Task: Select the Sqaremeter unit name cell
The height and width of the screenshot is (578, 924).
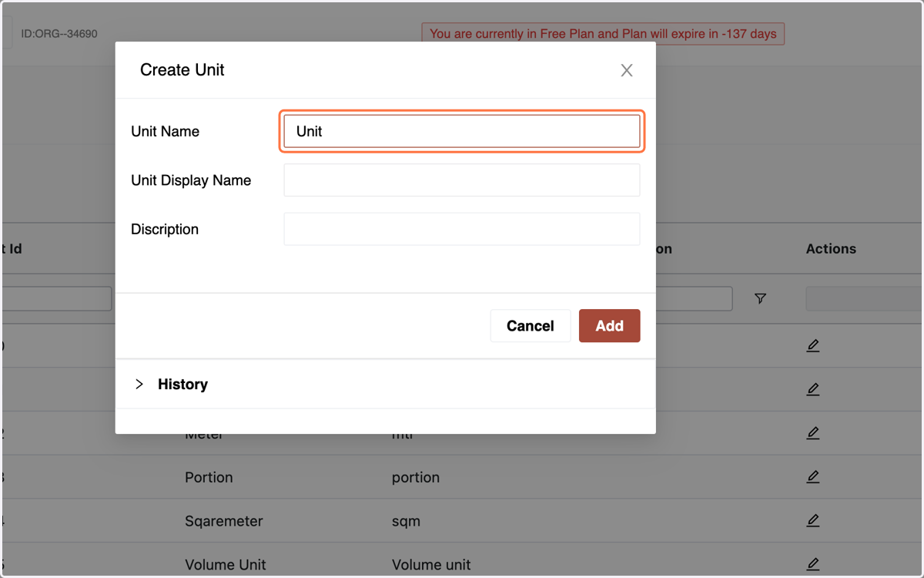Action: [x=224, y=521]
